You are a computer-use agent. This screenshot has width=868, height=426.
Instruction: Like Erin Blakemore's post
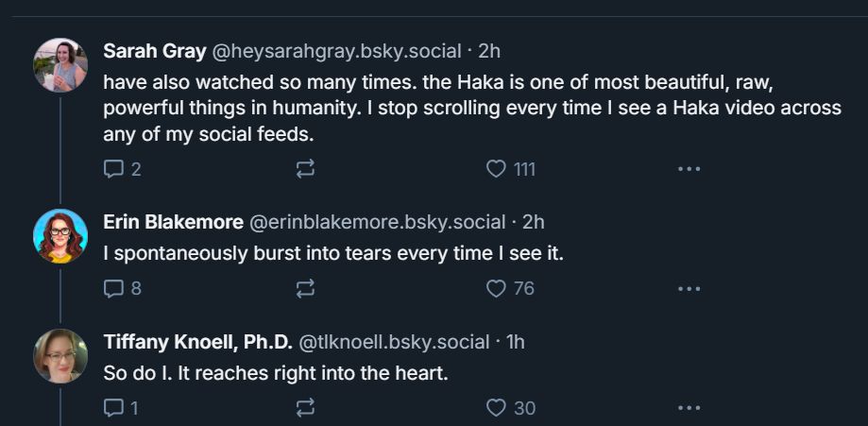point(497,288)
